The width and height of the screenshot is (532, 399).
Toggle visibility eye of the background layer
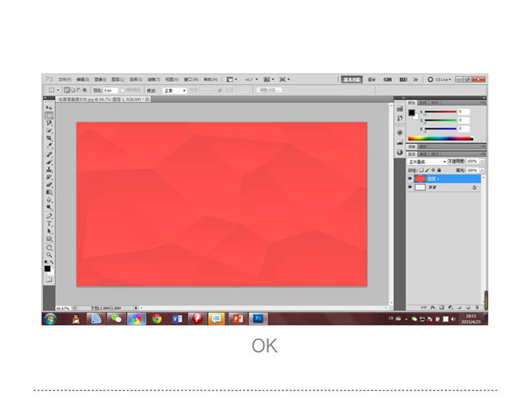pos(410,187)
